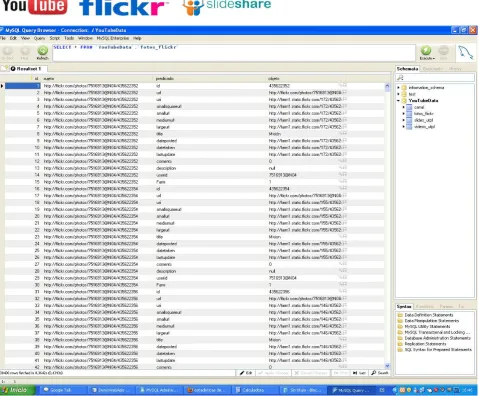
Task: Click the canal table icon
Action: coord(409,107)
